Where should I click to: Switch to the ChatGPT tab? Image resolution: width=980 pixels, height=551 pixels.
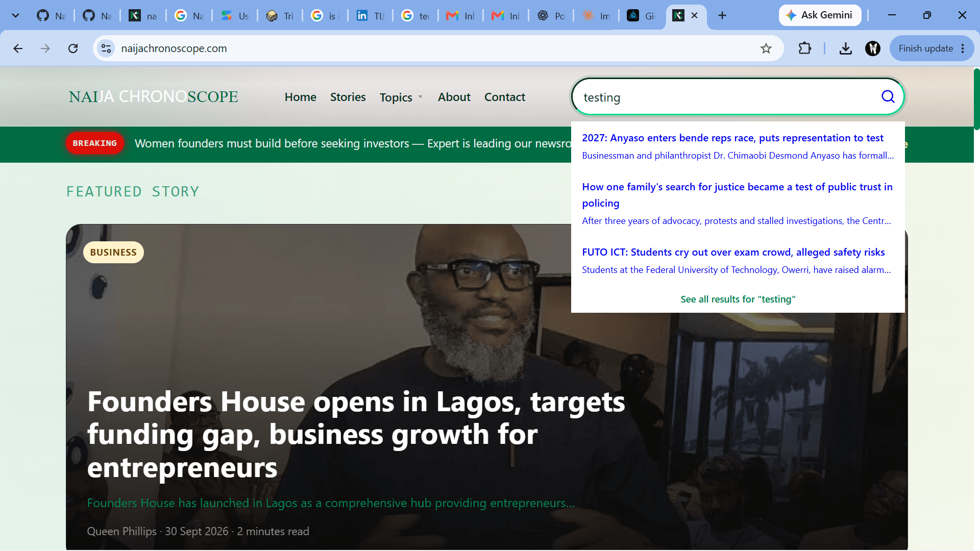[x=551, y=16]
